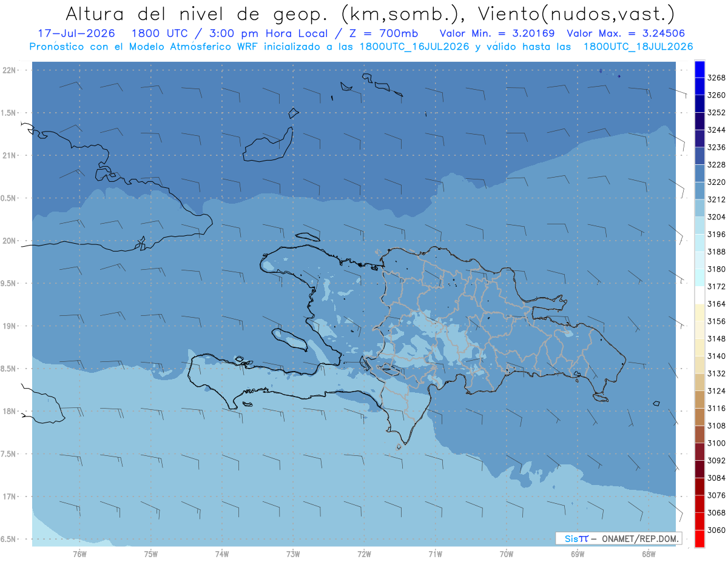Viewport: 728px width, 562px height.
Task: Click the '22N' latitude label
Action: click(x=10, y=70)
